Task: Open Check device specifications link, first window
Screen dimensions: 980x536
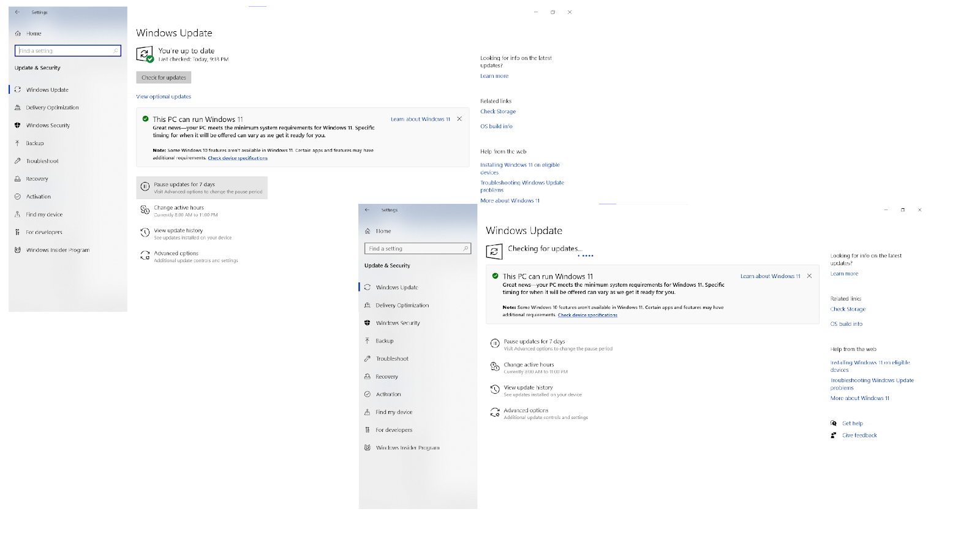Action: (238, 158)
